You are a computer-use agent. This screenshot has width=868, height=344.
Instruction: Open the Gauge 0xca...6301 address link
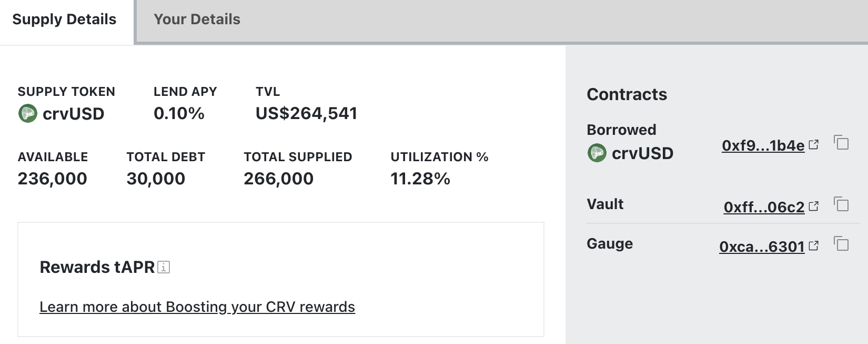[762, 247]
